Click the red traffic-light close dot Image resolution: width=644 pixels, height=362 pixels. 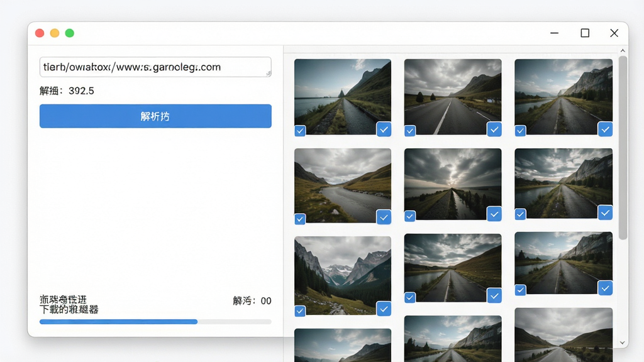[x=40, y=33]
